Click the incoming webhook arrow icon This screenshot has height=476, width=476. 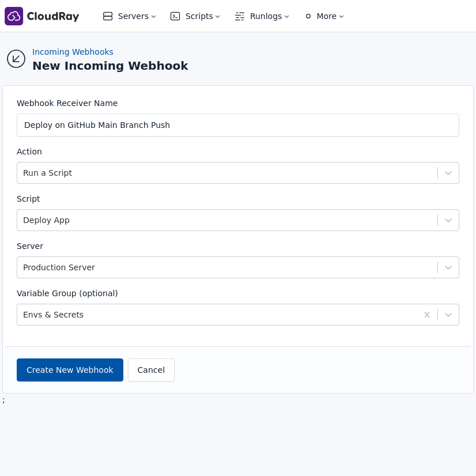coord(16,59)
